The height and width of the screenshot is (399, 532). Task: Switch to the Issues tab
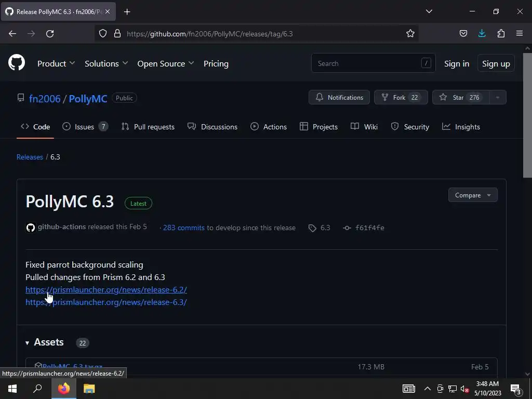[85, 127]
